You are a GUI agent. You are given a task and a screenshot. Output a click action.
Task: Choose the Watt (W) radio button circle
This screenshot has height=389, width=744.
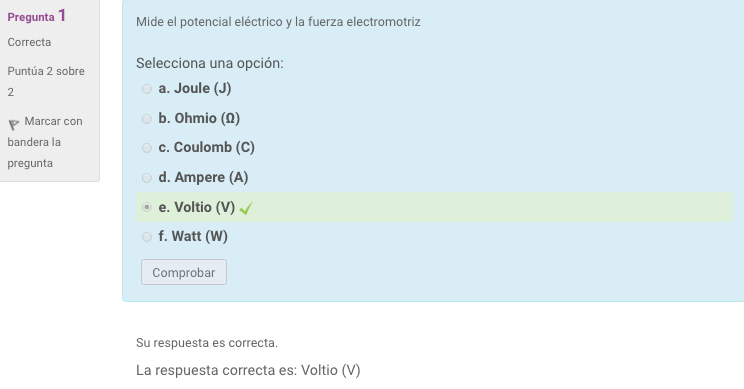tap(147, 237)
